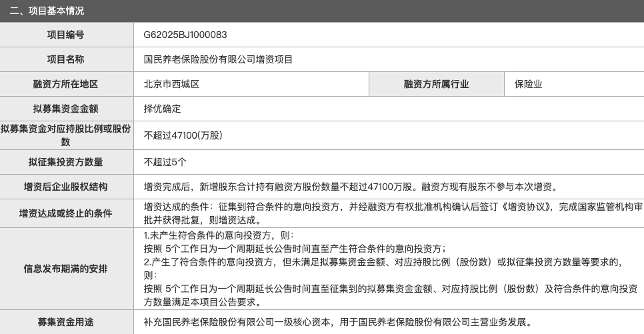Viewport: 644px width, 334px height.
Task: Click the 增资达成或终止的条件 label
Action: click(x=66, y=213)
